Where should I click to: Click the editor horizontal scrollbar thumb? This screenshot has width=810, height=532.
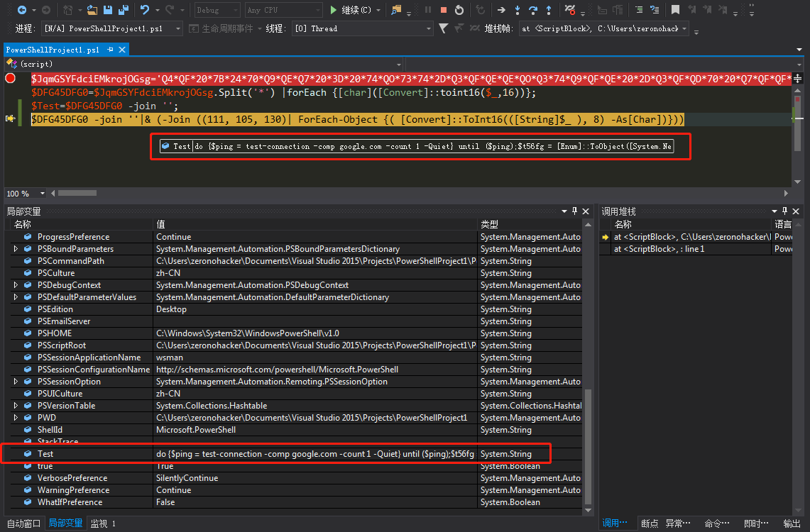click(77, 193)
